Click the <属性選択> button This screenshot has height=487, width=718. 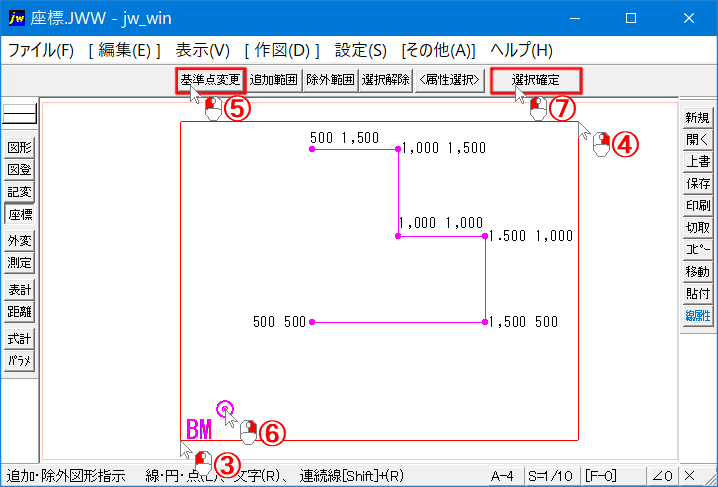[x=449, y=81]
